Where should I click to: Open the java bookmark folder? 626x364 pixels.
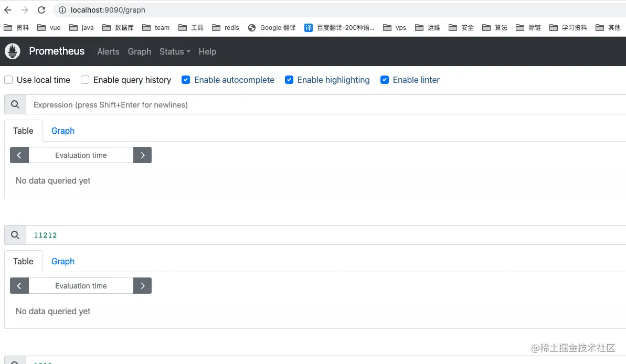[81, 28]
